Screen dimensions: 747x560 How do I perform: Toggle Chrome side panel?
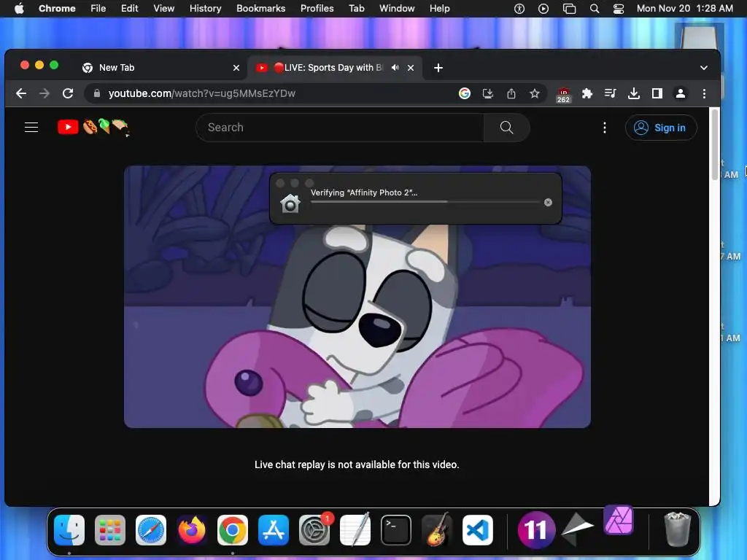657,93
